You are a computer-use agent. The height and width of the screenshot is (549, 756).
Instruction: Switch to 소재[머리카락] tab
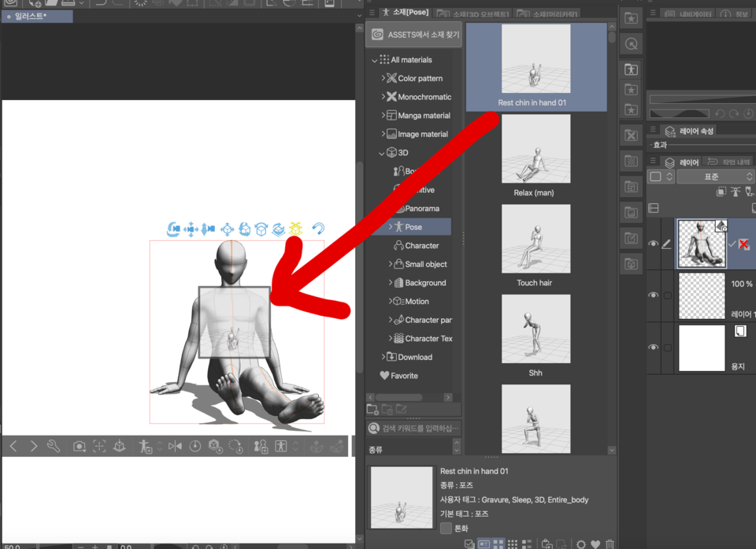(547, 13)
